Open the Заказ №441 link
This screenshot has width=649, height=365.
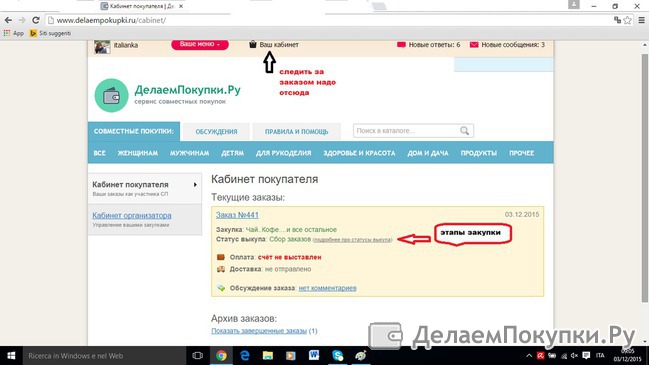point(237,215)
